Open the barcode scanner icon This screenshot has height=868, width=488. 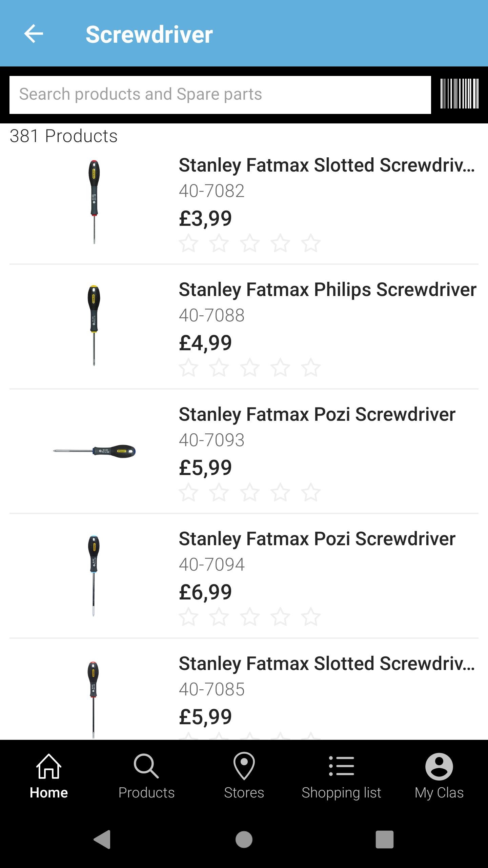click(459, 94)
